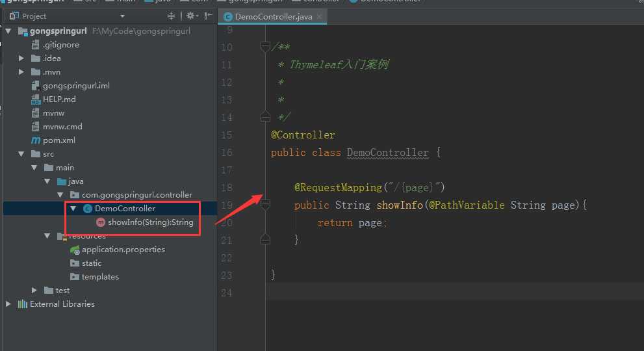Click the src folder icon

[x=36, y=154]
